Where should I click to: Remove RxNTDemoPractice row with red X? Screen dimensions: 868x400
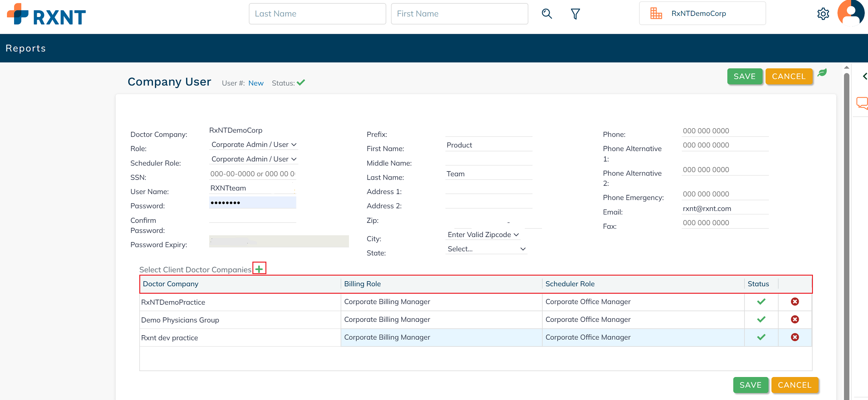pyautogui.click(x=795, y=301)
